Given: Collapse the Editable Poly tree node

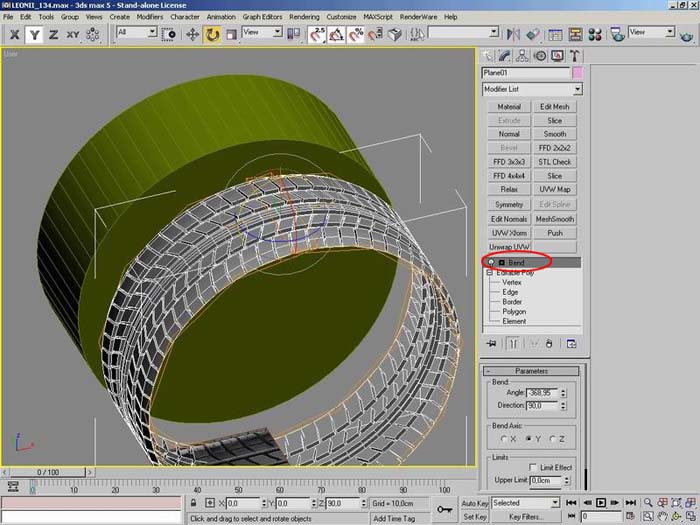Looking at the screenshot, I should 490,272.
